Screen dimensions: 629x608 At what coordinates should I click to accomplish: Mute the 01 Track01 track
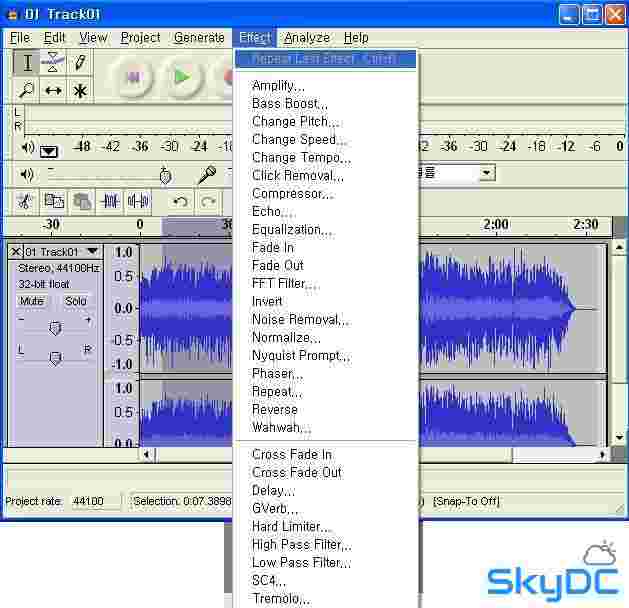(x=32, y=301)
